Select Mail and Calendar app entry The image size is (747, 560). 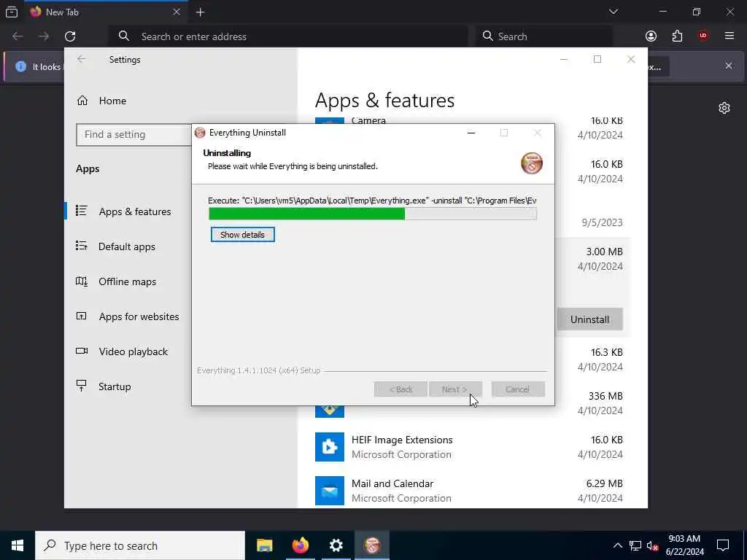click(469, 491)
